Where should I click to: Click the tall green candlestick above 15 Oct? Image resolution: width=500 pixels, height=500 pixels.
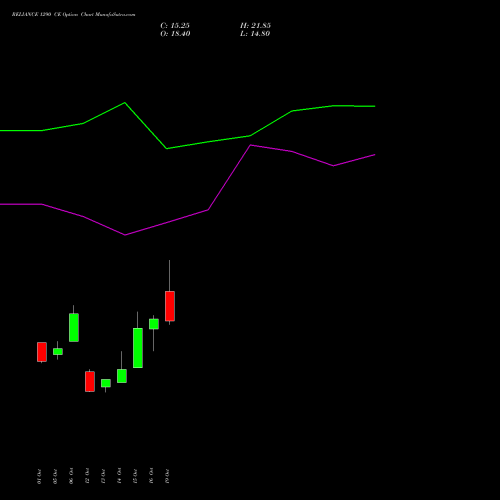click(x=138, y=348)
